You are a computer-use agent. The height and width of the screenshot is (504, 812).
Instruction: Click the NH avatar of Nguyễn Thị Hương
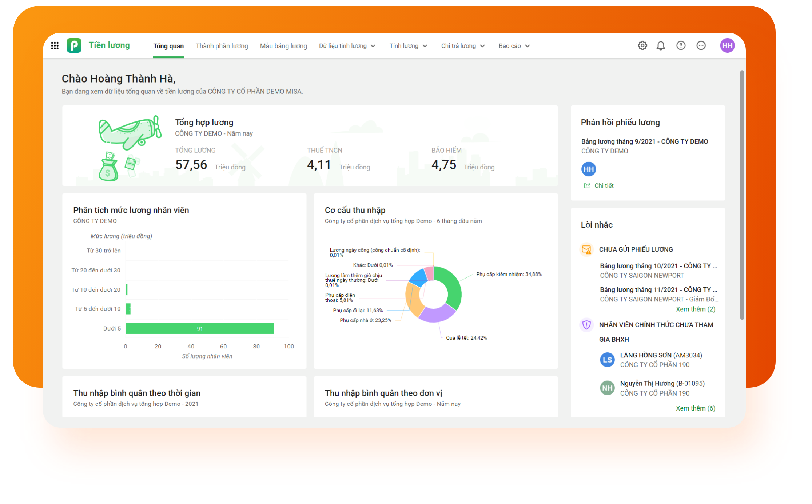click(x=607, y=388)
